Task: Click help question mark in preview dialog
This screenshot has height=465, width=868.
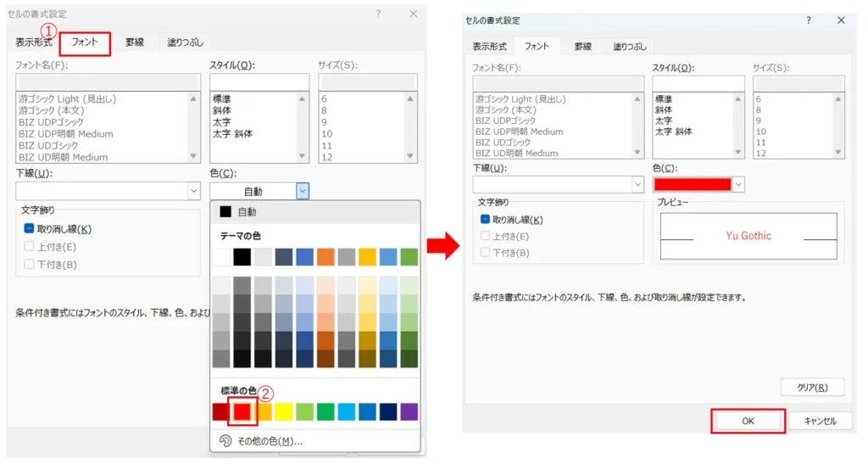Action: (x=809, y=20)
